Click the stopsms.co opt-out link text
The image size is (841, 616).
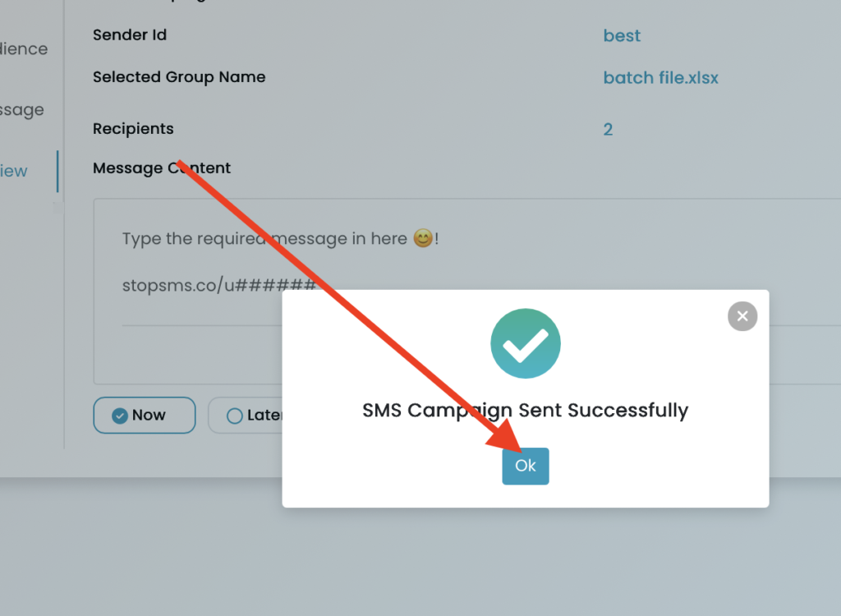[218, 284]
